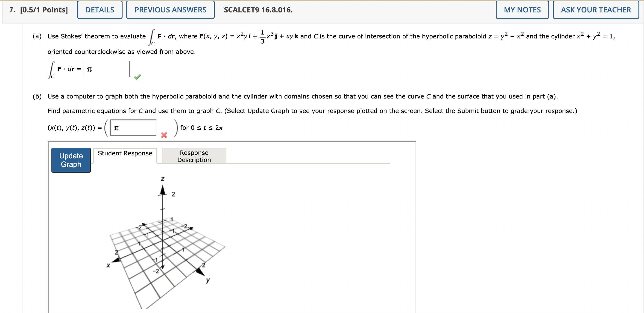
Task: Click the x-axis label on the plot
Action: coord(108,265)
